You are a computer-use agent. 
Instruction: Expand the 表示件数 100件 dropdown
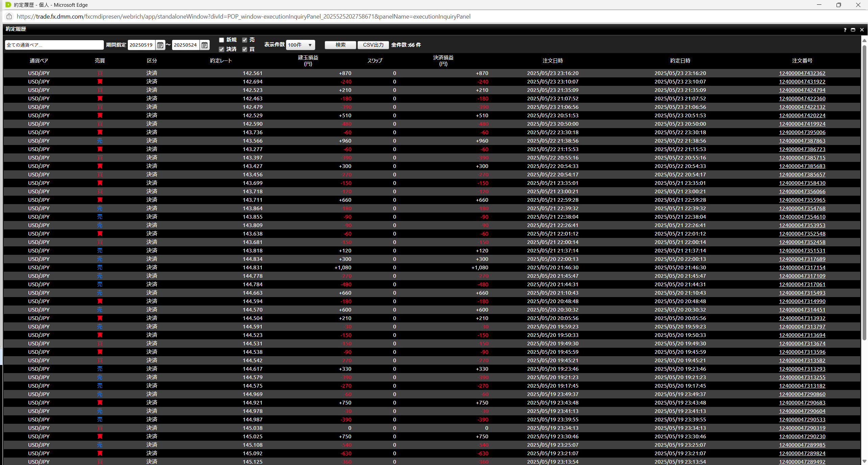(301, 45)
